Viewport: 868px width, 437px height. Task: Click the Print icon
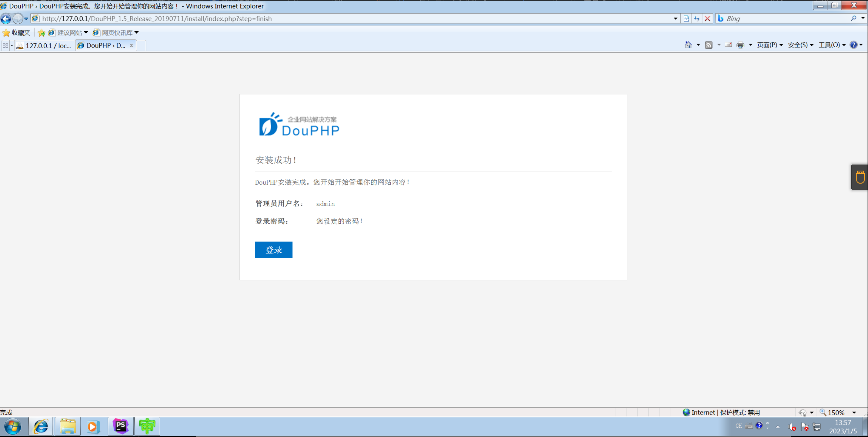(740, 45)
